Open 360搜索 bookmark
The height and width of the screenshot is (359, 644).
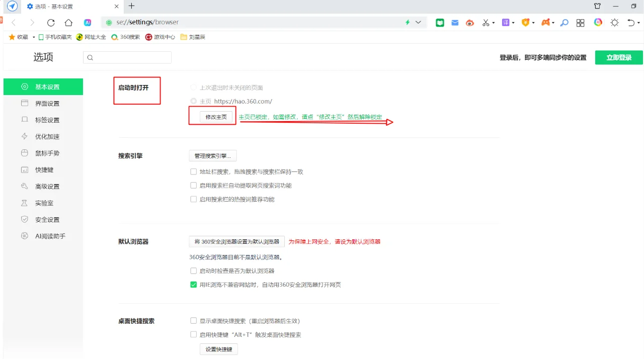pos(126,37)
